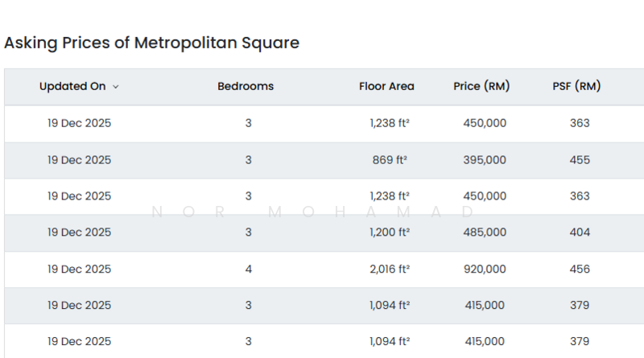
Task: Click the 4 bedrooms cell
Action: (249, 270)
